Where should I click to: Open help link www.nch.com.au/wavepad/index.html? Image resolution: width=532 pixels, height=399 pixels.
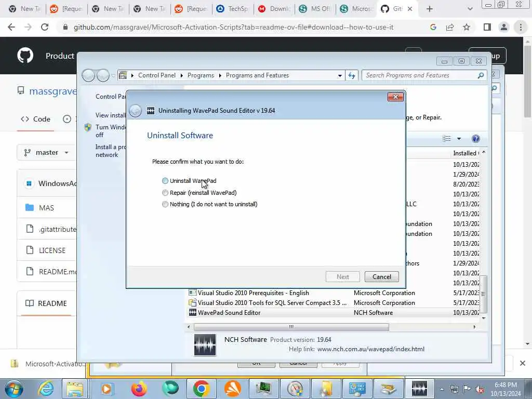click(x=370, y=349)
